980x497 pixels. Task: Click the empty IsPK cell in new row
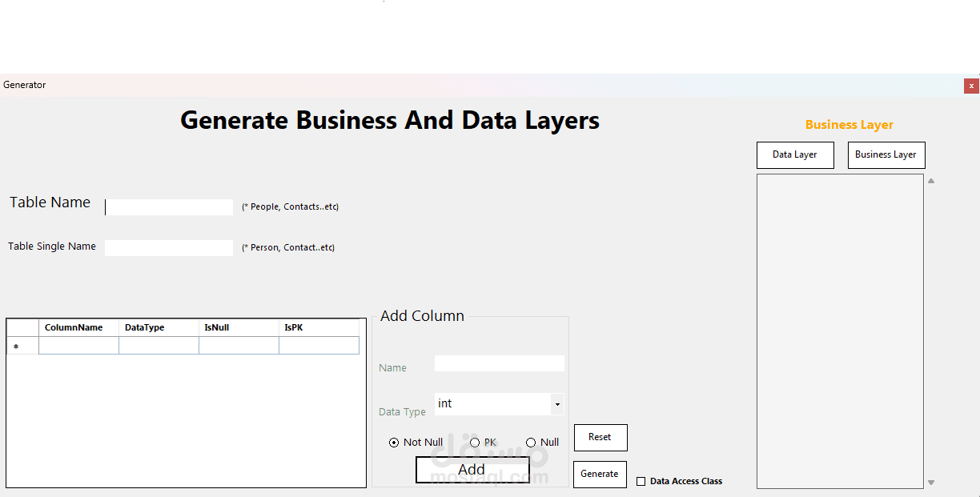tap(319, 346)
